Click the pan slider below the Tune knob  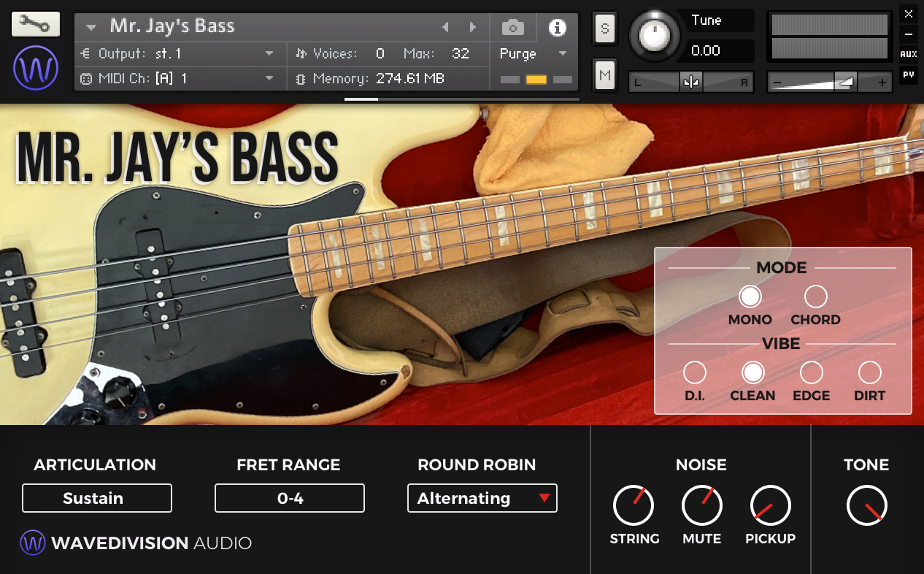690,82
